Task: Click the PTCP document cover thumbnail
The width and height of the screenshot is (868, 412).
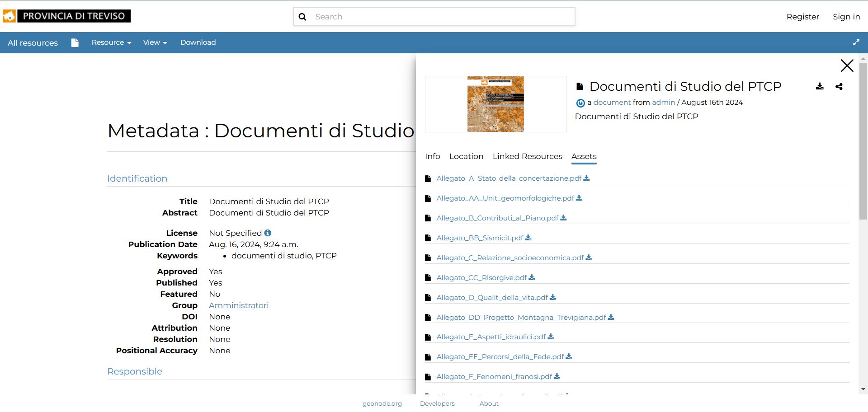Action: coord(495,104)
